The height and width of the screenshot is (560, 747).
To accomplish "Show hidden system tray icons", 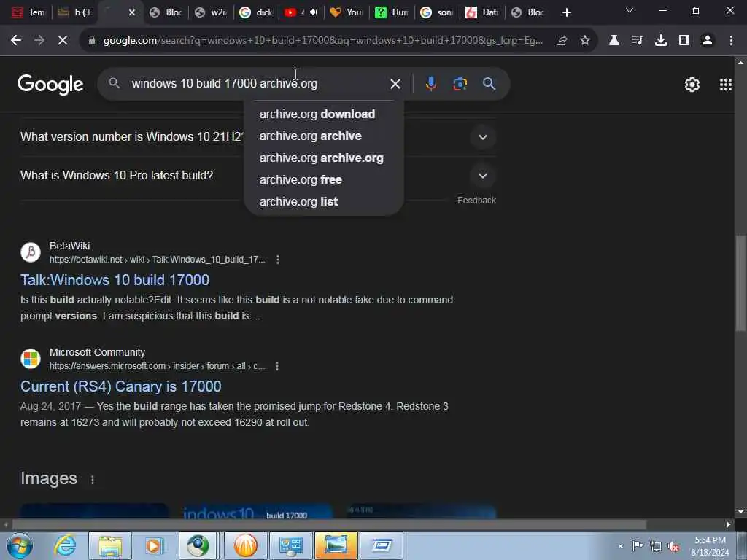I will point(620,546).
